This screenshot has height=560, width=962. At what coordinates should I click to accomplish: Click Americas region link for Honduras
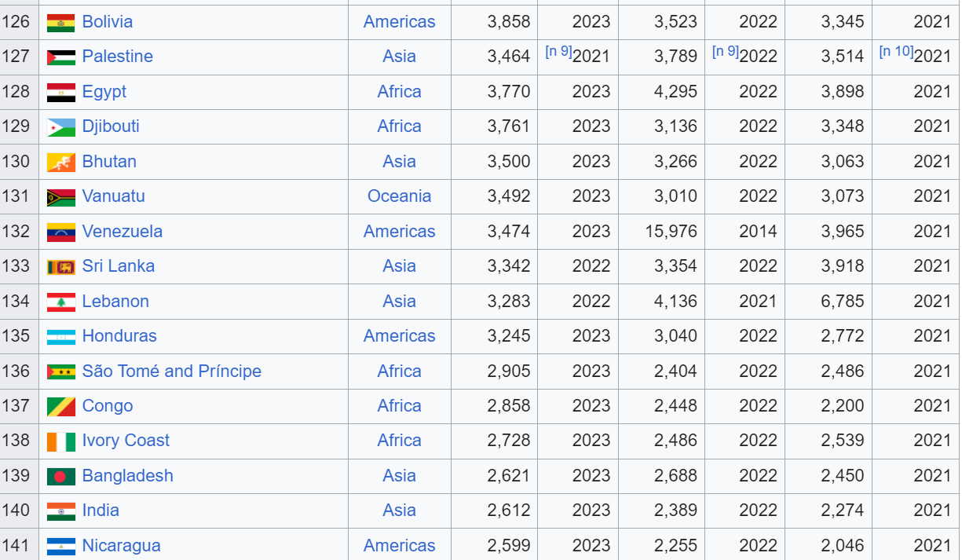click(x=399, y=336)
